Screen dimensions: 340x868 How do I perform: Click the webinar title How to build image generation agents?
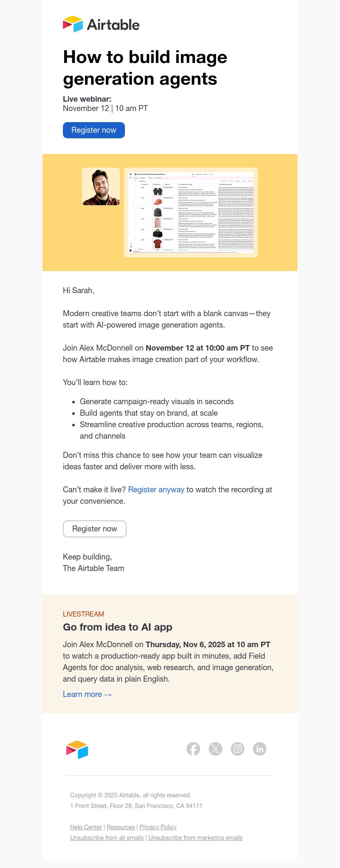[145, 68]
